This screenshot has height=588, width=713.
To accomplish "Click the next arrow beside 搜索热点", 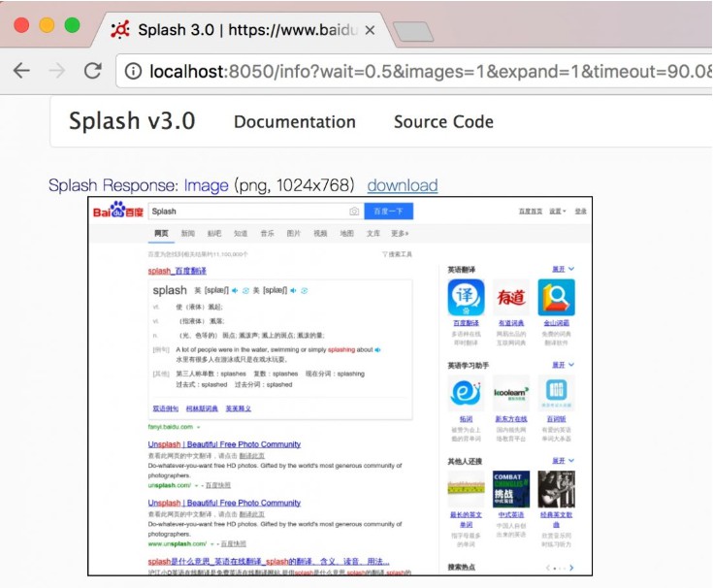I will pyautogui.click(x=571, y=568).
